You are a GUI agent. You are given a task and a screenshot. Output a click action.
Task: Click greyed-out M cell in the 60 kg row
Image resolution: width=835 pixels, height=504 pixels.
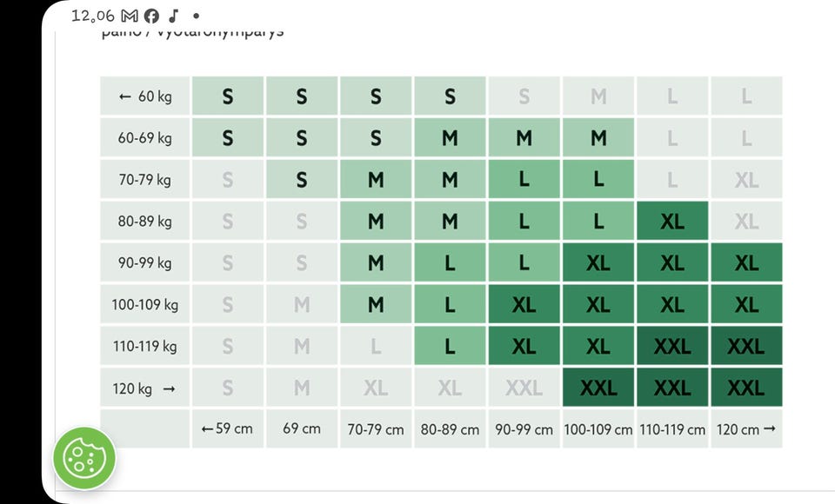pyautogui.click(x=598, y=96)
